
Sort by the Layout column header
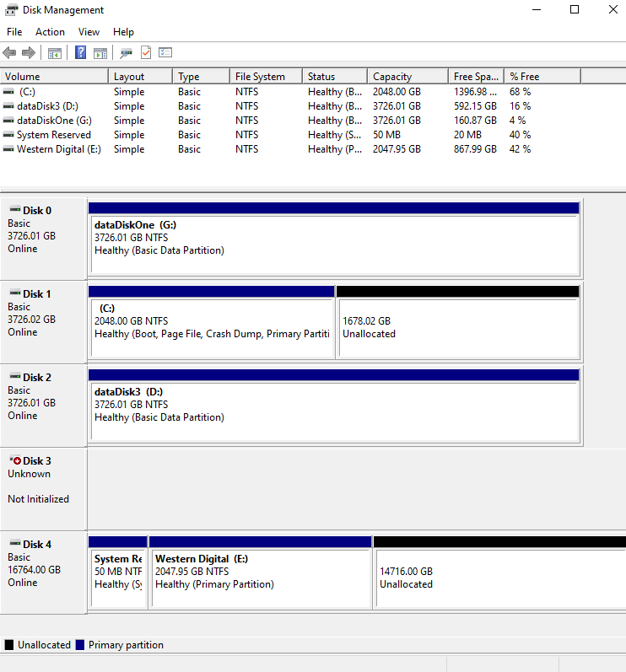click(141, 76)
